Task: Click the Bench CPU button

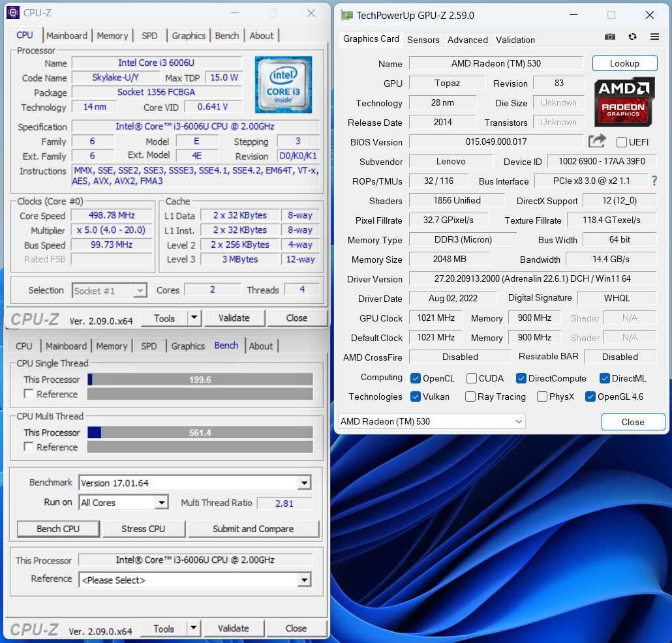Action: 58,529
